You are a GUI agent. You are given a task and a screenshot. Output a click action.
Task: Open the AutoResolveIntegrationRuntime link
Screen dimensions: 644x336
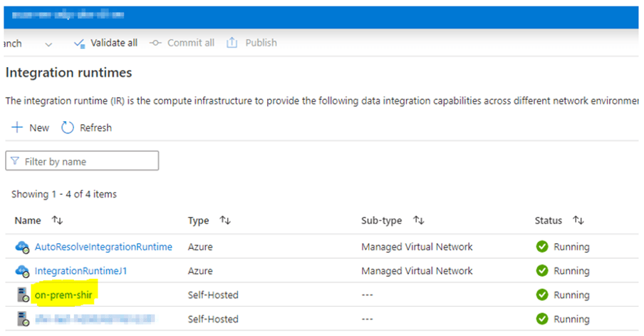click(103, 247)
